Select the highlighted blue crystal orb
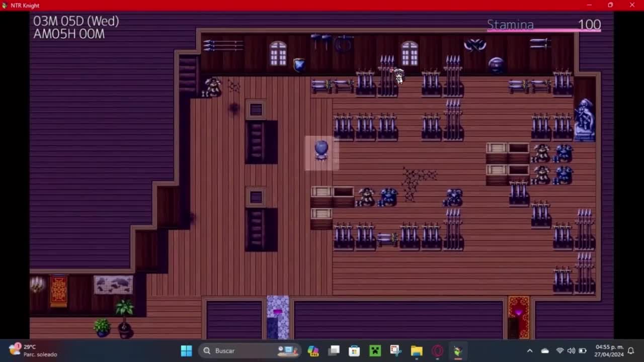 (x=321, y=150)
